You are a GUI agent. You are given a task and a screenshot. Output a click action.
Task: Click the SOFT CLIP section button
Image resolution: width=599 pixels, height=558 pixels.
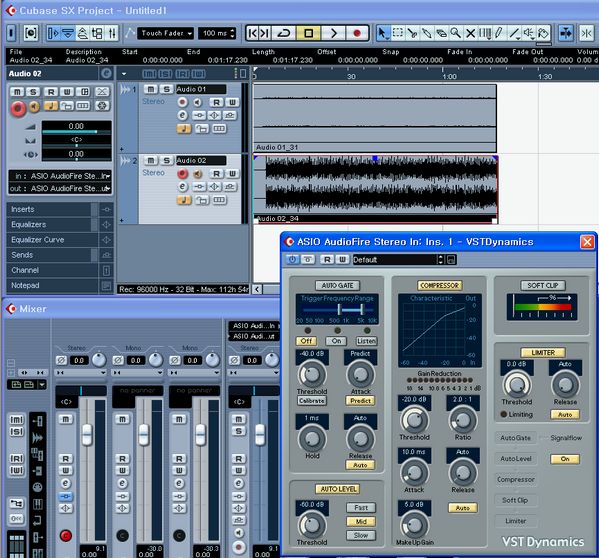click(542, 285)
